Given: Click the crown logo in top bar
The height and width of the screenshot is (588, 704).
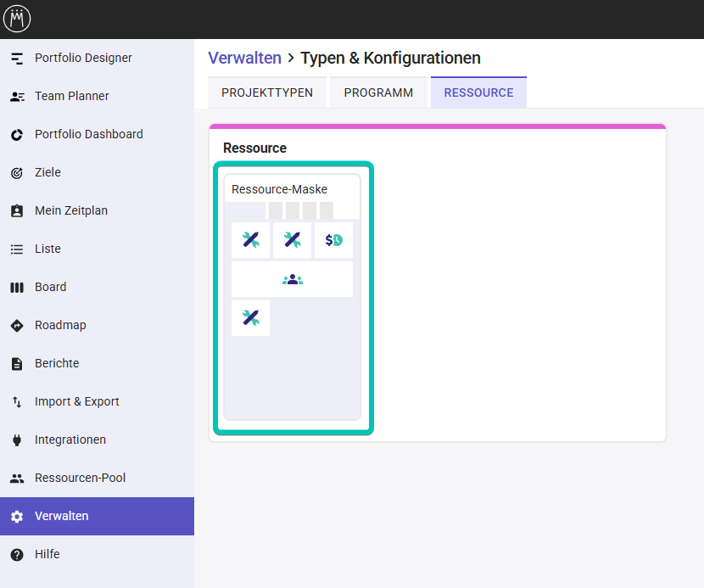Looking at the screenshot, I should point(17,19).
